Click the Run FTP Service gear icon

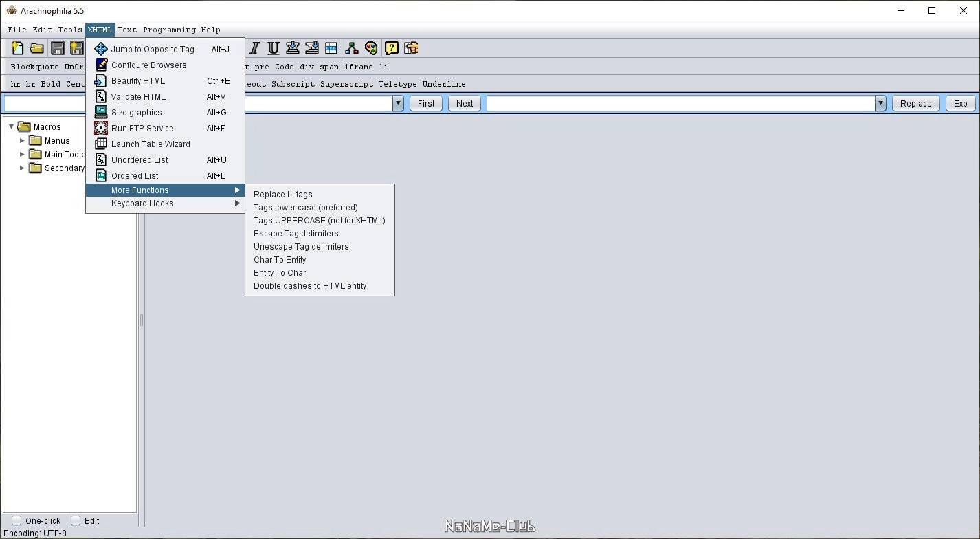point(101,128)
